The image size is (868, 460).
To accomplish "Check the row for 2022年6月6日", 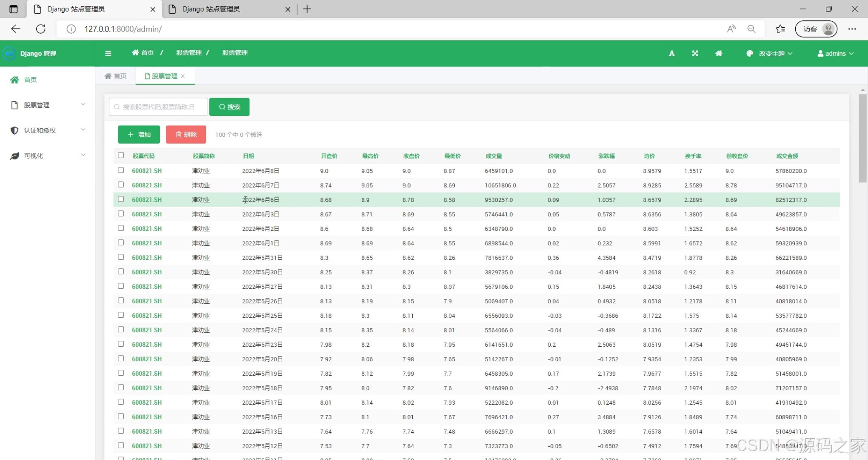I will click(x=121, y=199).
